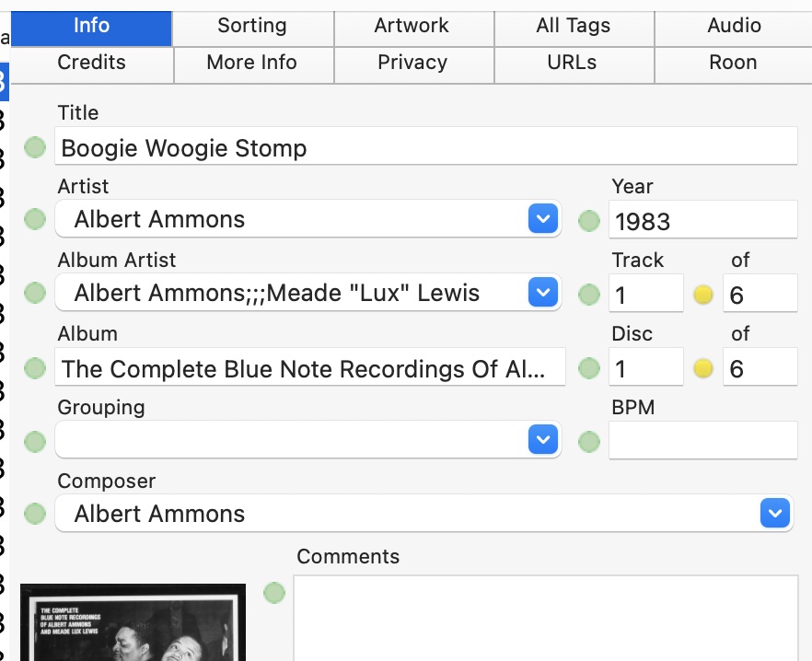The image size is (812, 661).
Task: Click the yellow dot next to track total
Action: pos(703,295)
